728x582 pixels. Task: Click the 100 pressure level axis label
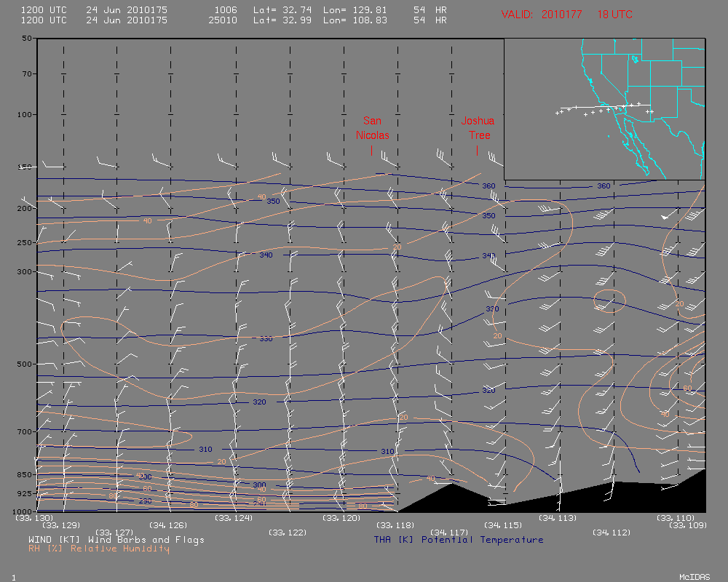[25, 114]
